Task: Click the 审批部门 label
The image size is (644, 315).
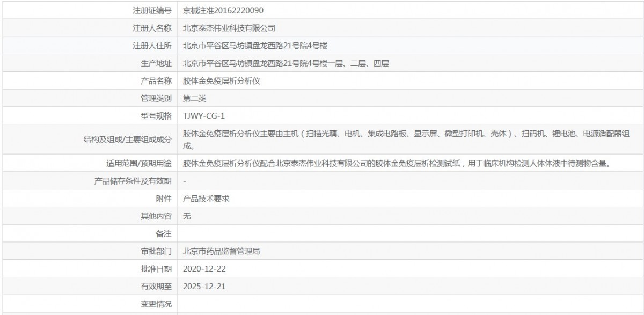Action: [x=156, y=251]
